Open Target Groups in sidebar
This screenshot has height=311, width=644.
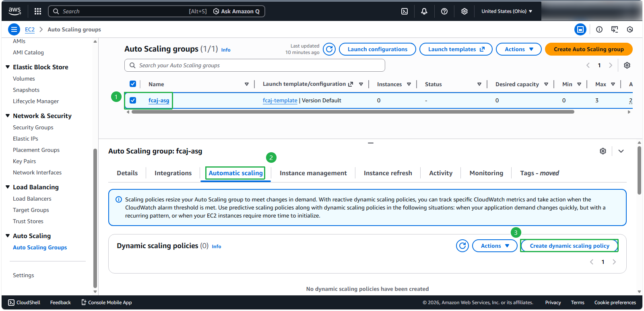pos(31,210)
